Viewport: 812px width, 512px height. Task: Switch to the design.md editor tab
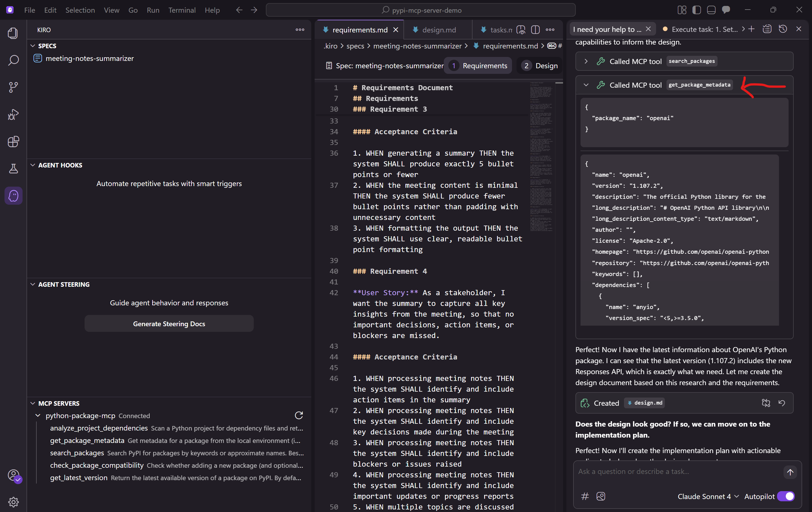[x=438, y=30]
